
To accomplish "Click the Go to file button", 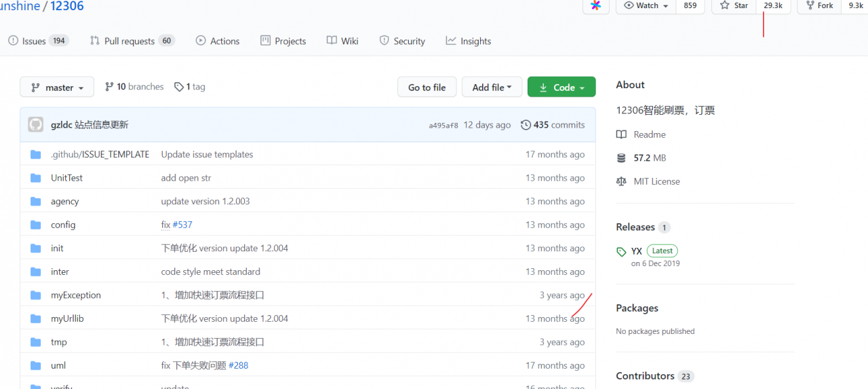I will click(x=427, y=87).
